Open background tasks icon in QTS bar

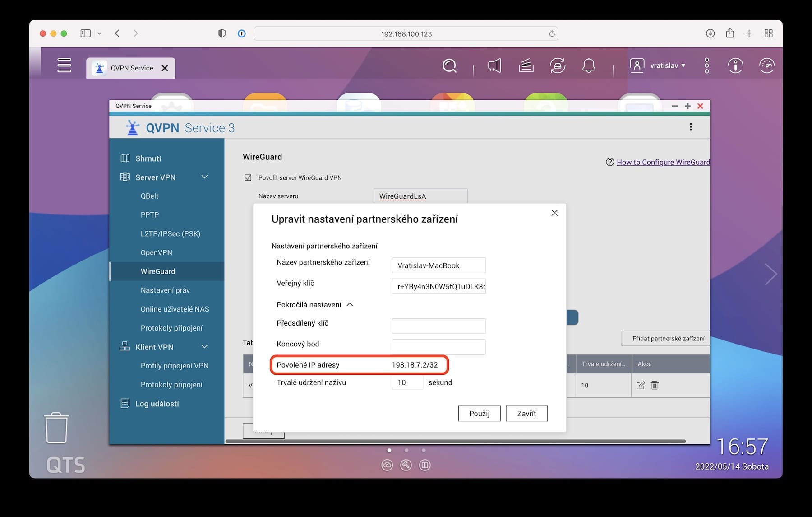tap(526, 66)
